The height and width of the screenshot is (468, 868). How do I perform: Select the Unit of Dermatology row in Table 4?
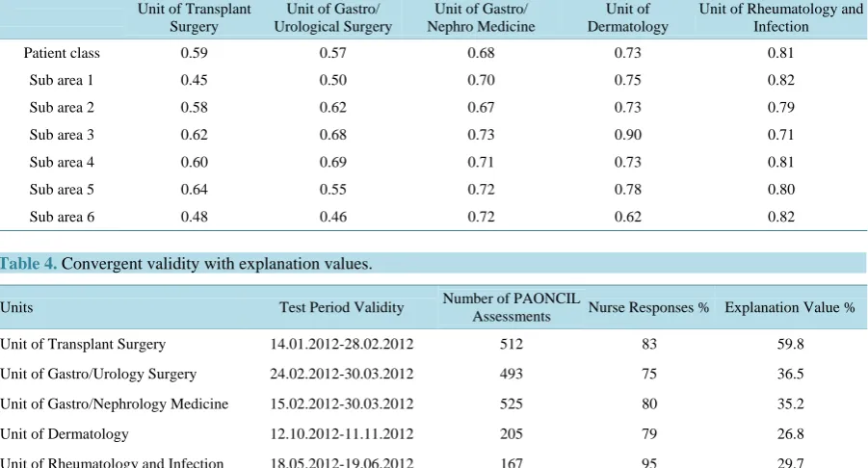[x=434, y=433]
